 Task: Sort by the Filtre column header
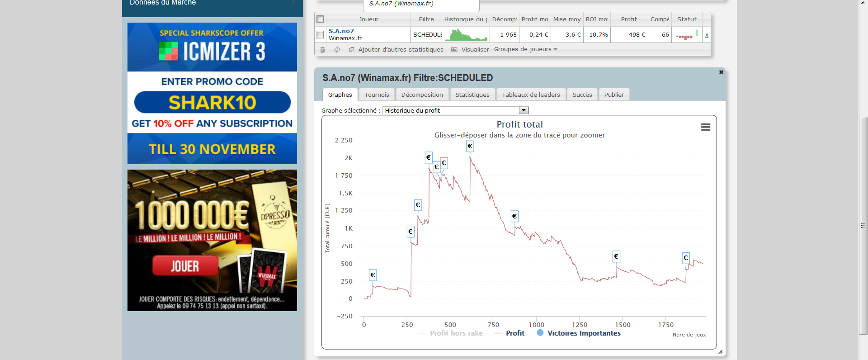(x=426, y=19)
